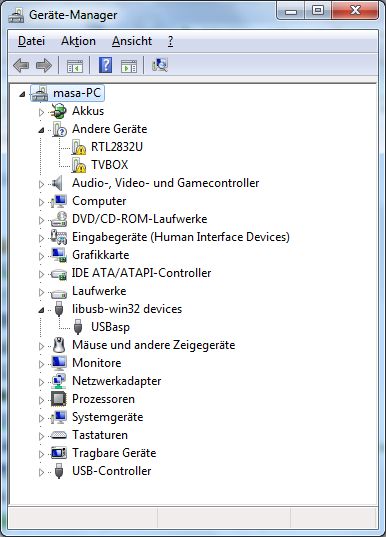Click the libusb-win32 devices USB plug icon
Image resolution: width=386 pixels, height=537 pixels.
click(59, 309)
